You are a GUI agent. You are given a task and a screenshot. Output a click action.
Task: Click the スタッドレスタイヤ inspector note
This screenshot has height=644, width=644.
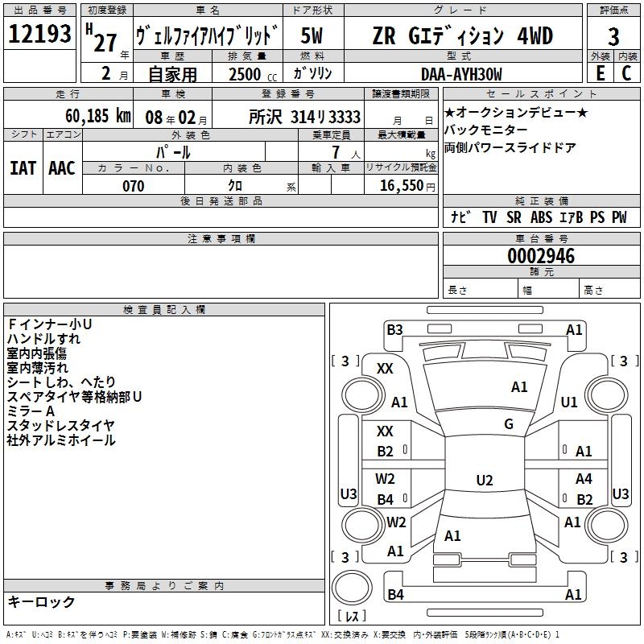click(61, 425)
